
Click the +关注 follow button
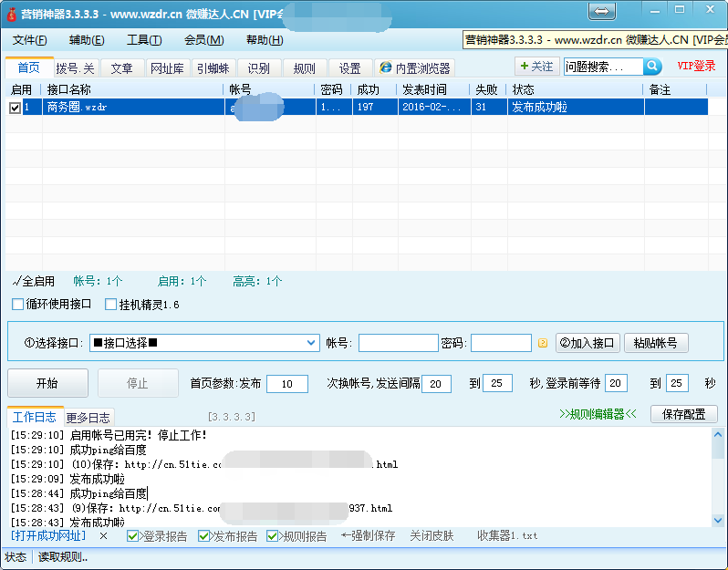536,67
